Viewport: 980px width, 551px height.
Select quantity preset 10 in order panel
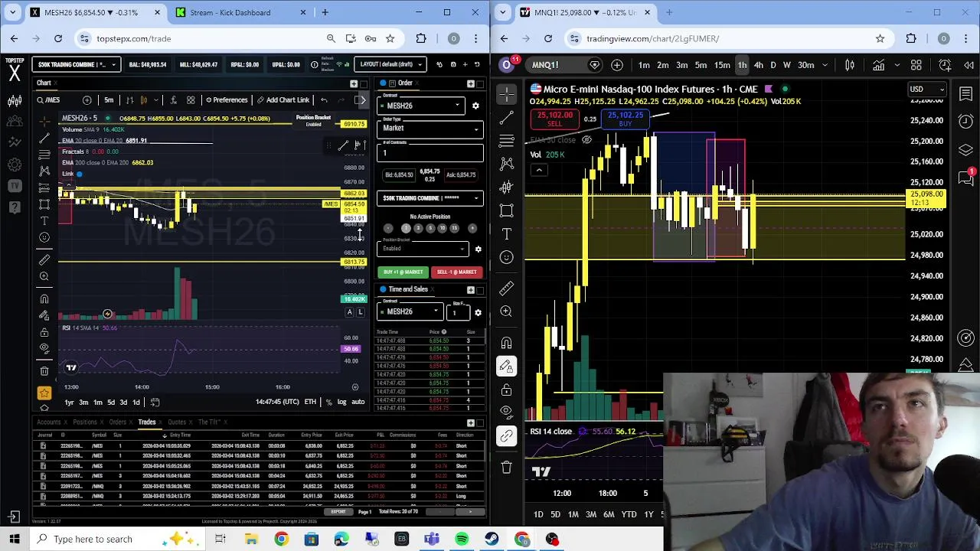[x=442, y=228]
